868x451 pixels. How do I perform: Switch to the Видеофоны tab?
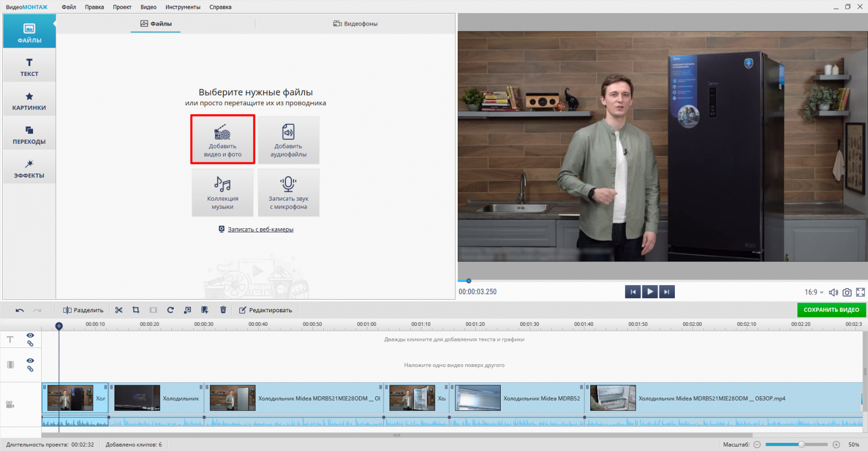click(x=355, y=24)
